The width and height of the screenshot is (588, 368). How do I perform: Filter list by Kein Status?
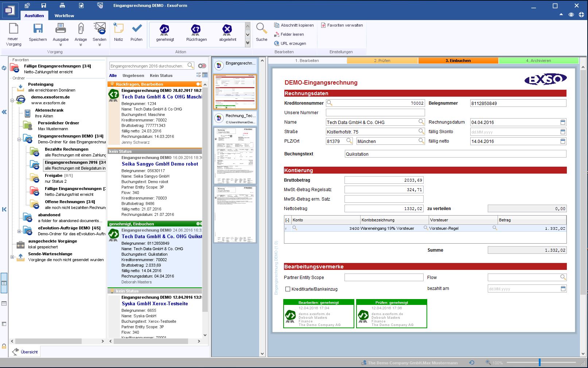161,75
